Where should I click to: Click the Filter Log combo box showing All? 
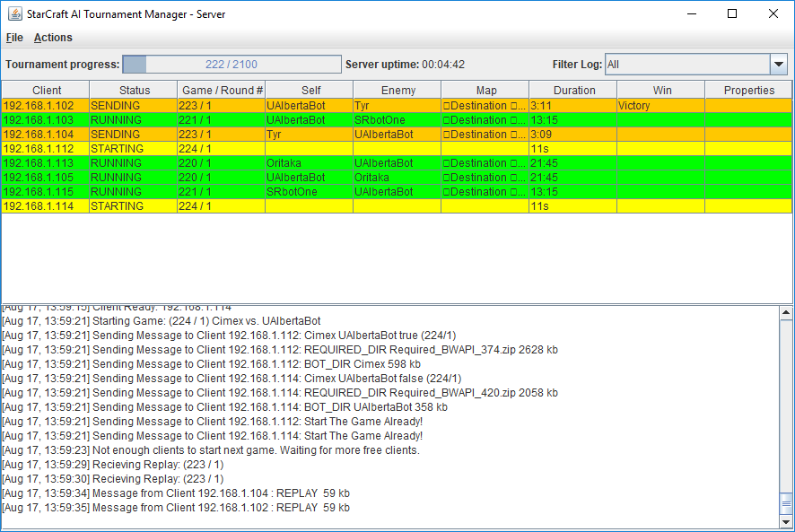point(686,65)
